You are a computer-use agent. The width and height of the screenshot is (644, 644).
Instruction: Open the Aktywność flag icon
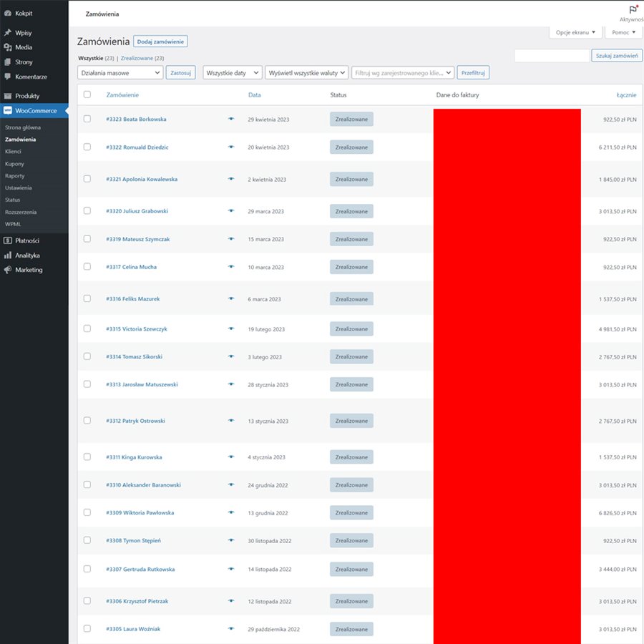633,9
